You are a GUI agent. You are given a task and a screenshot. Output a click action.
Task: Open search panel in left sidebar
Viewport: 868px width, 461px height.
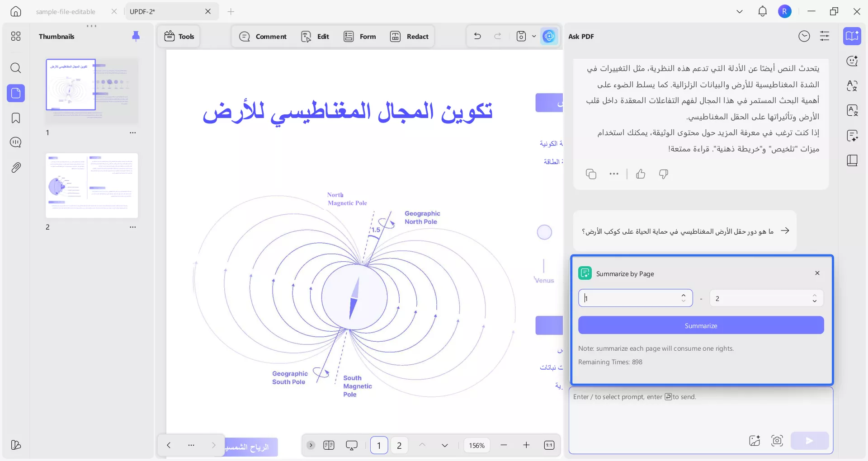click(16, 68)
